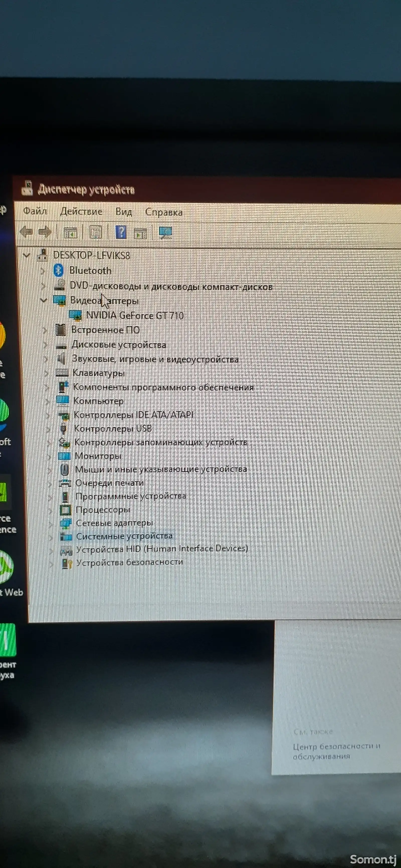
Task: Click the Back arrow toolbar icon
Action: (26, 232)
